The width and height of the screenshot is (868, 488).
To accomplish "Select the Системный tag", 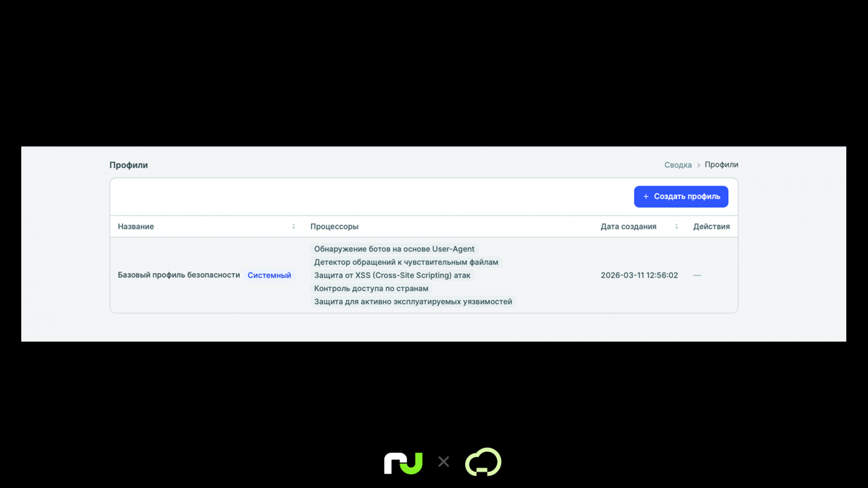I will click(269, 275).
